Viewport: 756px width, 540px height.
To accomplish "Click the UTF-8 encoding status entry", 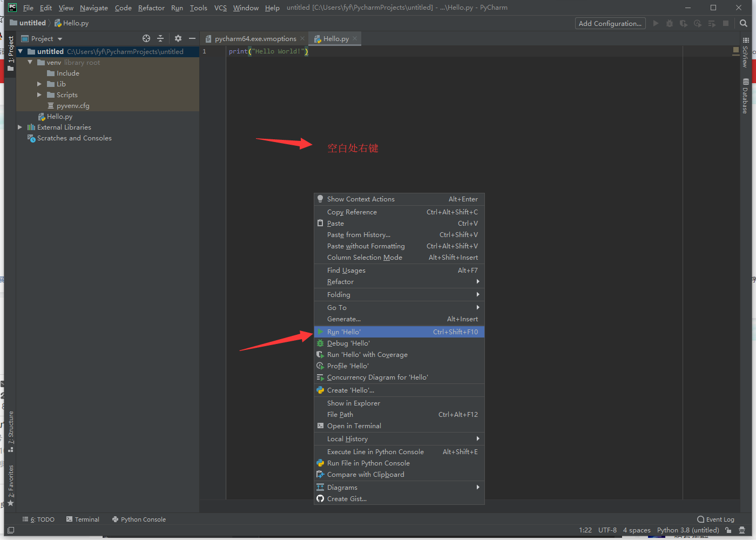I will point(607,530).
